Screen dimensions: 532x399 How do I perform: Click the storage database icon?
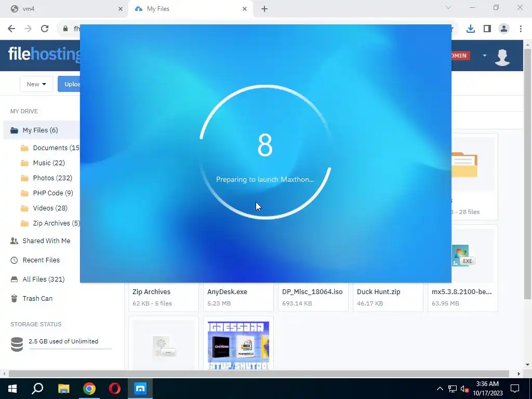coord(17,344)
